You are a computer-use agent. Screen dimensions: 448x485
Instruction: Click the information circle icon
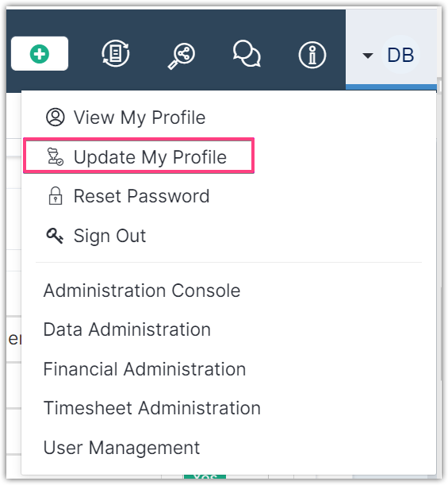click(x=312, y=56)
